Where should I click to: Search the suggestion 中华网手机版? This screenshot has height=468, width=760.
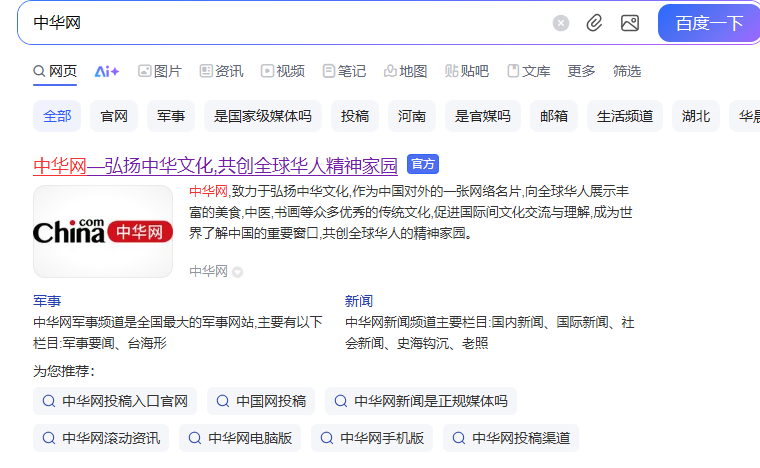(372, 438)
